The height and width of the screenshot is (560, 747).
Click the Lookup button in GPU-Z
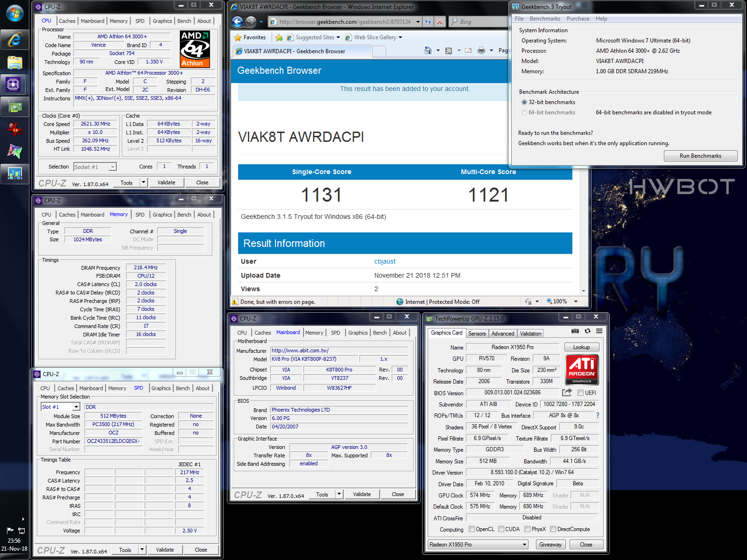point(581,347)
